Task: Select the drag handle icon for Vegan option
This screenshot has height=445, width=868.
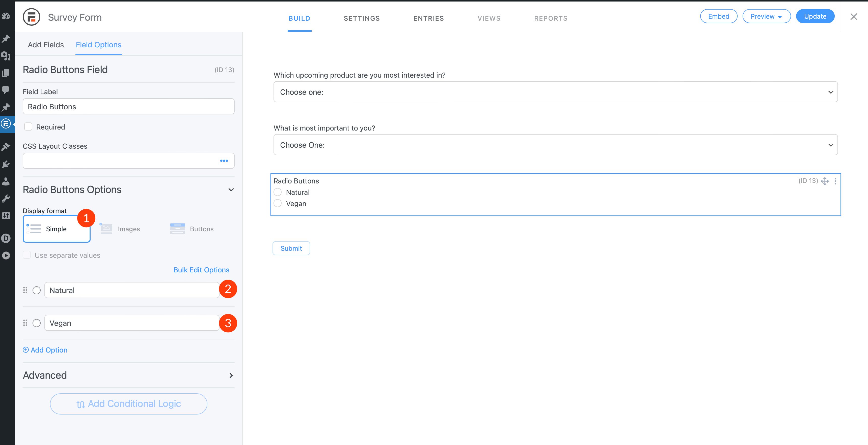Action: click(25, 323)
